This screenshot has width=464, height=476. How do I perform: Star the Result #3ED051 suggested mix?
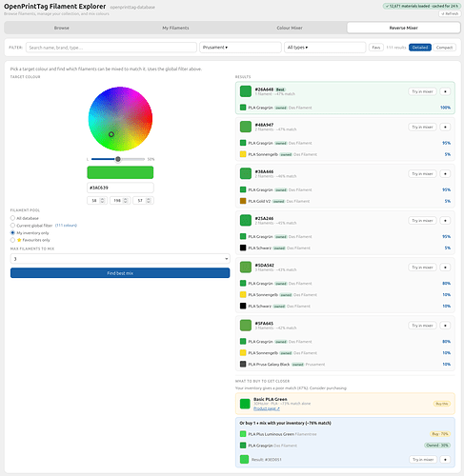[x=445, y=459]
